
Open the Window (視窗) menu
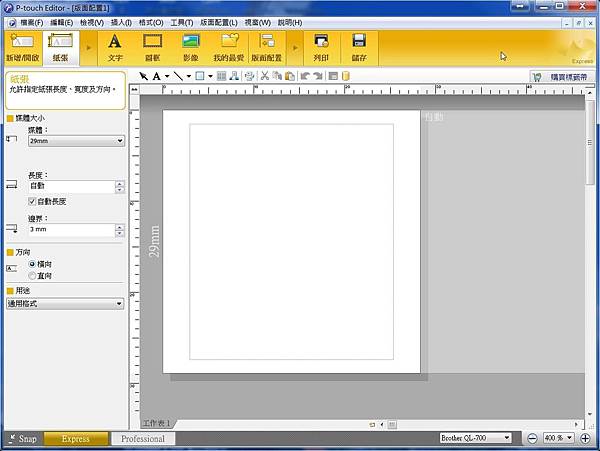[x=258, y=23]
